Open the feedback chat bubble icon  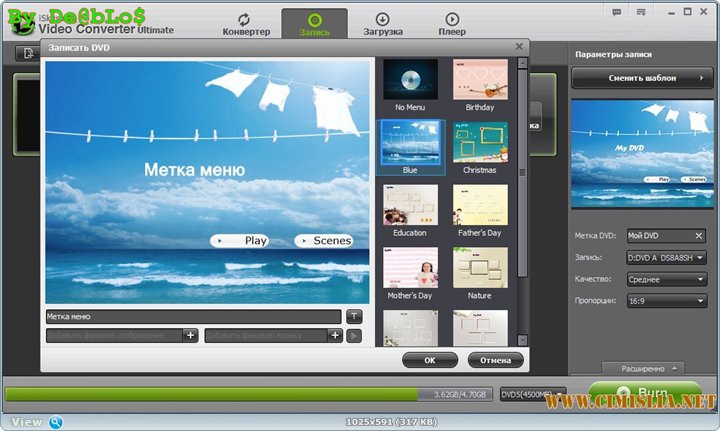[616, 12]
